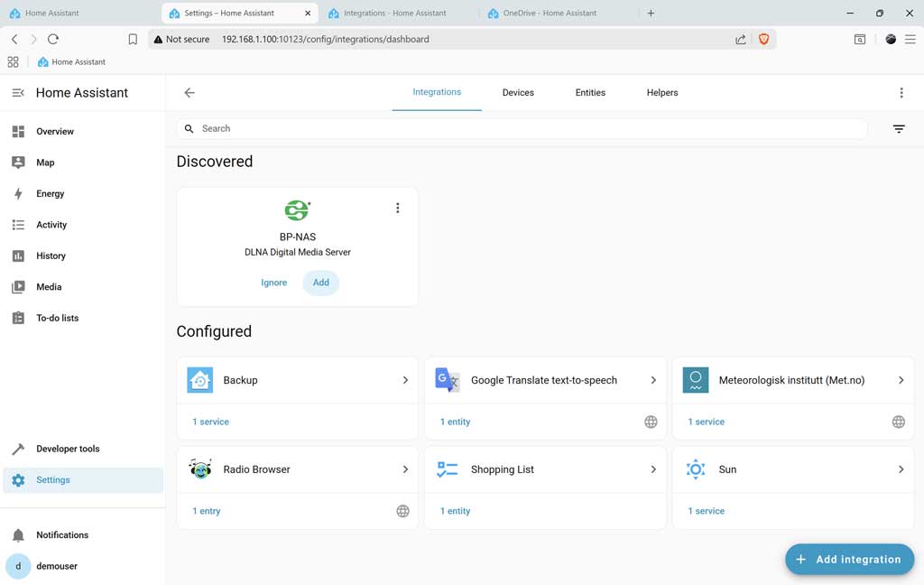The width and height of the screenshot is (924, 585).
Task: Click the Shopping List integration icon
Action: [448, 469]
